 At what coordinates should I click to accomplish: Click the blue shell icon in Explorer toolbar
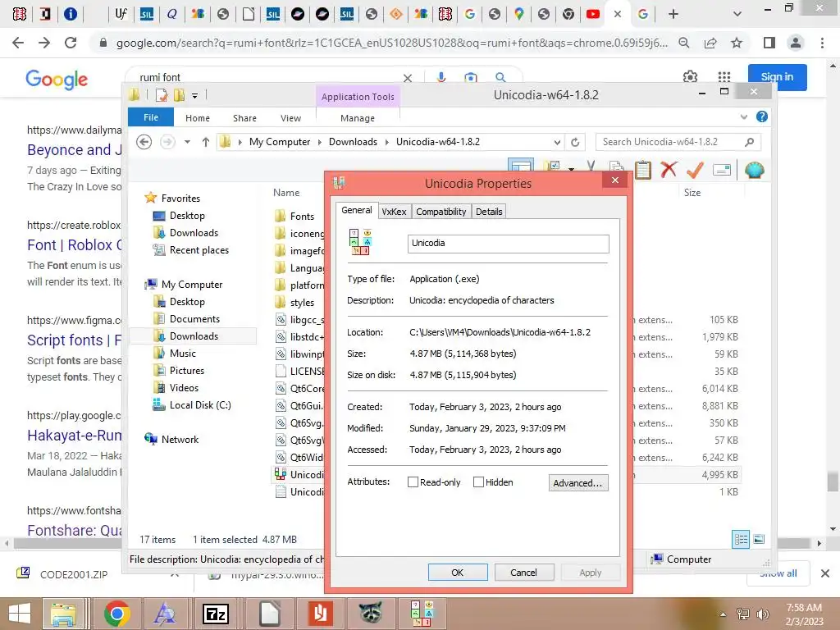755,170
